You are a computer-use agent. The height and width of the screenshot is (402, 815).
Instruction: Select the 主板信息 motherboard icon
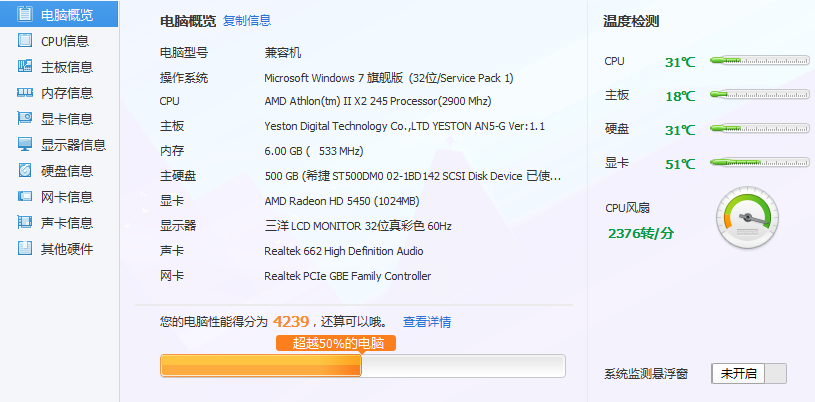coord(24,66)
